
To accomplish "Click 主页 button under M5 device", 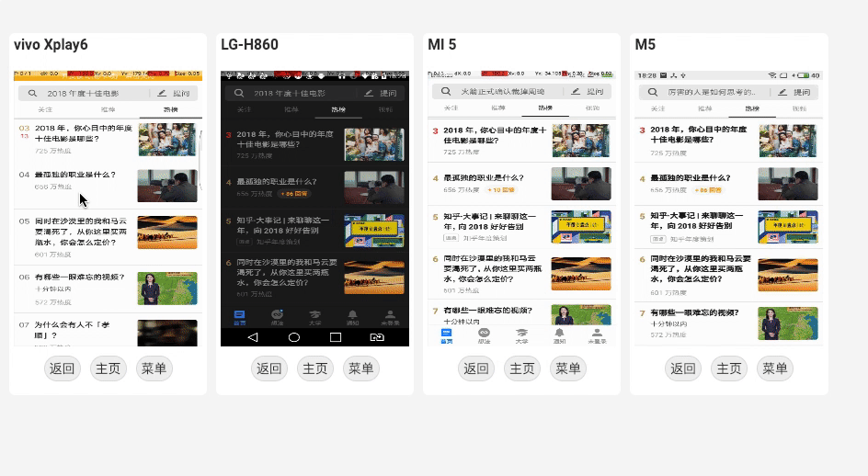I will tap(729, 368).
